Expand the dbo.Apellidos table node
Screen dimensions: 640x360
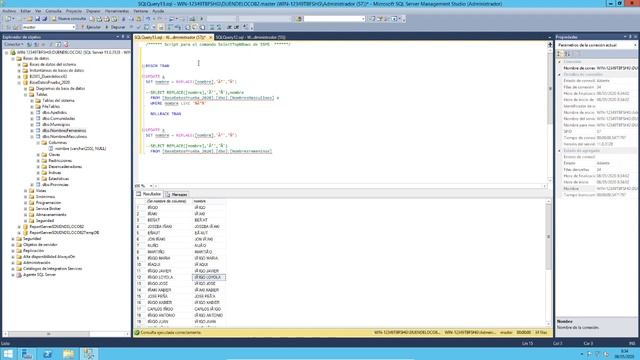[32, 112]
